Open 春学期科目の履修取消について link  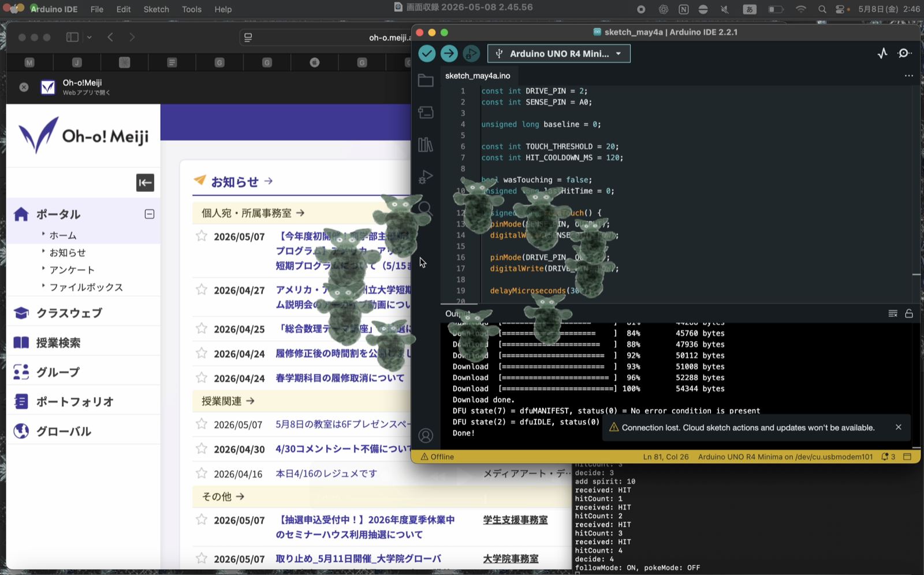click(340, 378)
